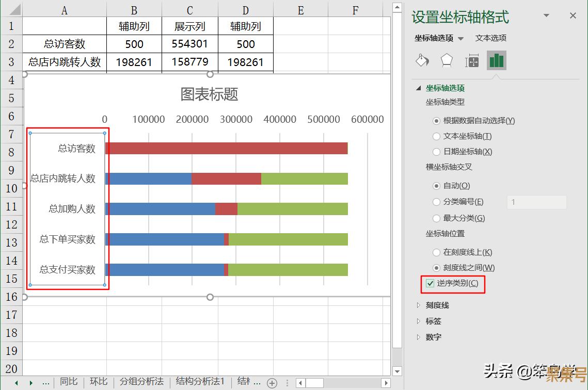588x390 pixels.
Task: Click the red bar for 总访客数
Action: [x=226, y=149]
